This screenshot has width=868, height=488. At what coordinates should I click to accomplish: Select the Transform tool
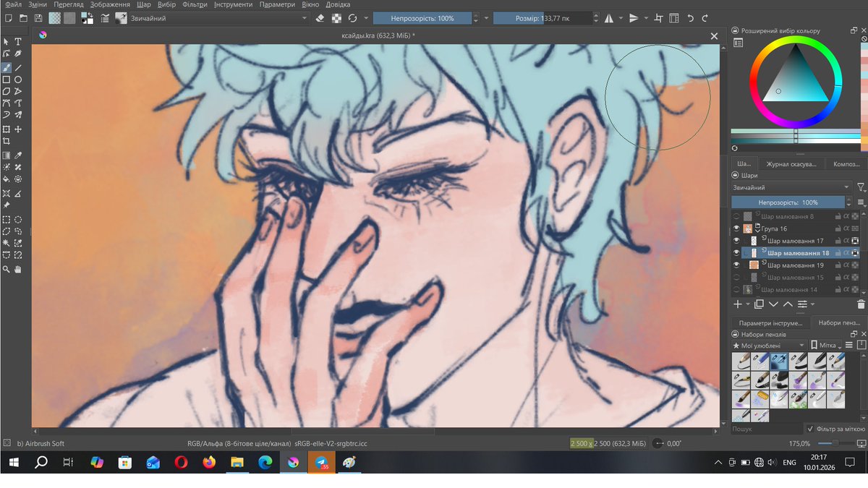7,129
